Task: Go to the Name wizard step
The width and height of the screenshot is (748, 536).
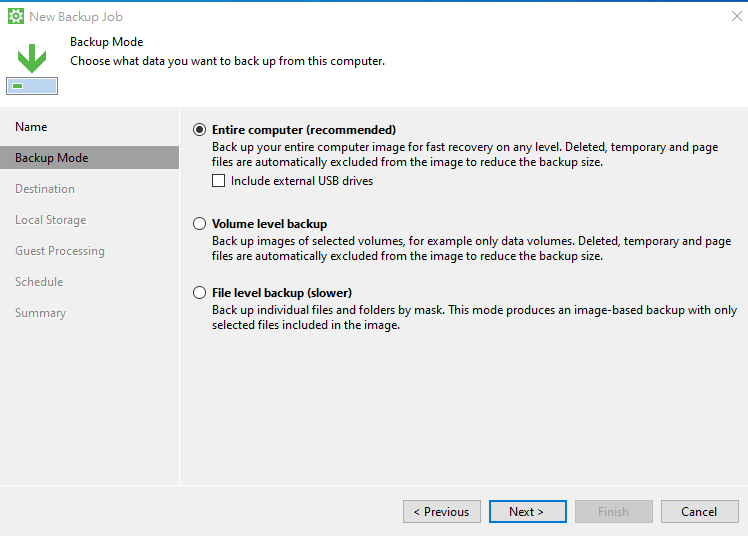Action: point(31,127)
